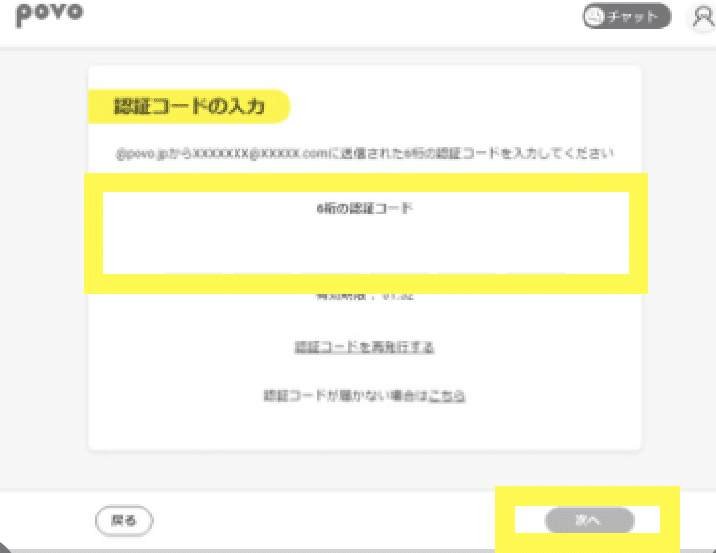Screen dimensions: 716x553
Task: Click the 6桁の認証コード label
Action: pos(364,208)
